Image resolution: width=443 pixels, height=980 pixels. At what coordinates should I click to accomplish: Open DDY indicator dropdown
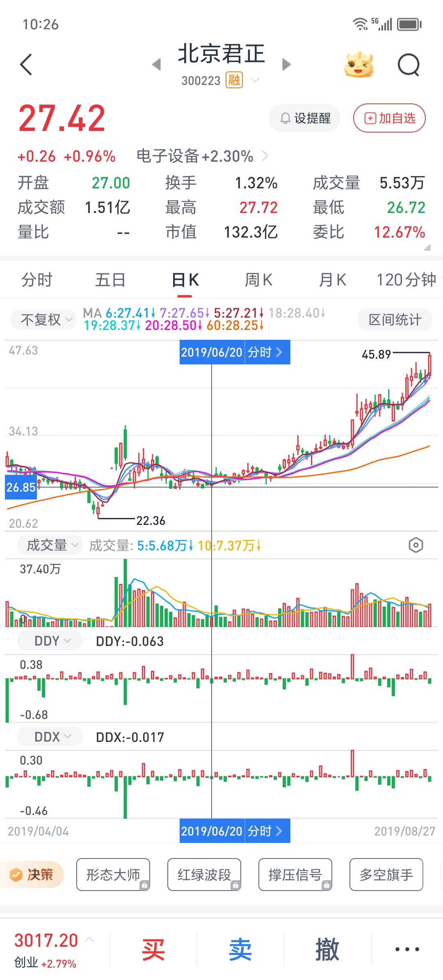50,641
